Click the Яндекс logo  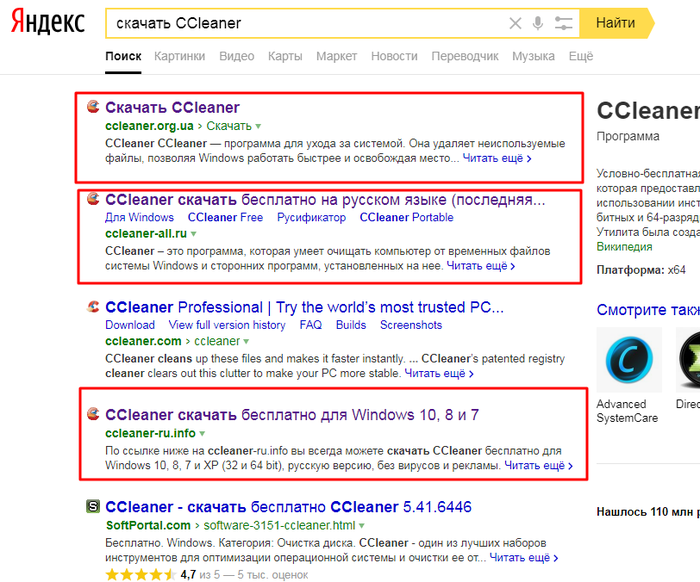point(48,22)
